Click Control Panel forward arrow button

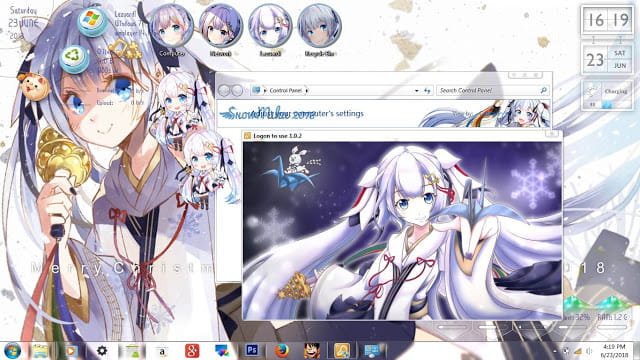tap(237, 90)
